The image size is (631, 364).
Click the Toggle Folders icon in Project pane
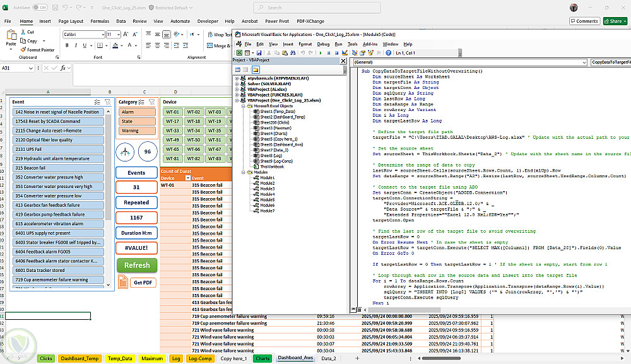click(256, 69)
